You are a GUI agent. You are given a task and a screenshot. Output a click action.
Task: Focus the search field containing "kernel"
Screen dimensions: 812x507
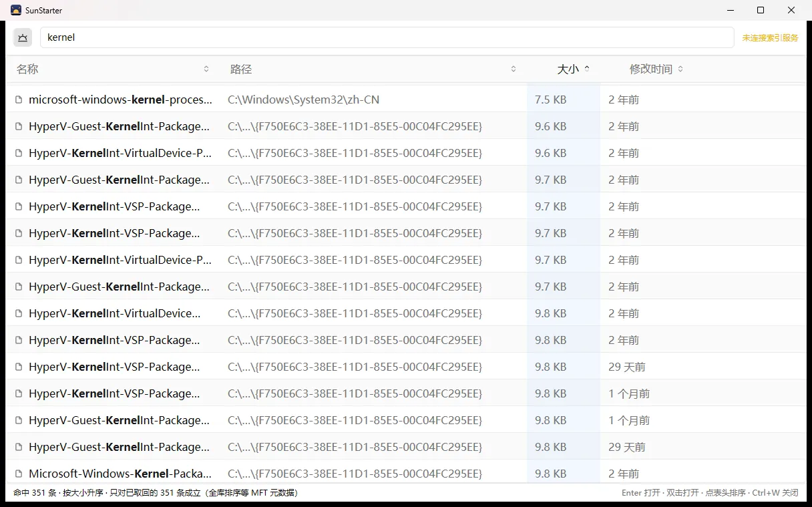tap(387, 37)
